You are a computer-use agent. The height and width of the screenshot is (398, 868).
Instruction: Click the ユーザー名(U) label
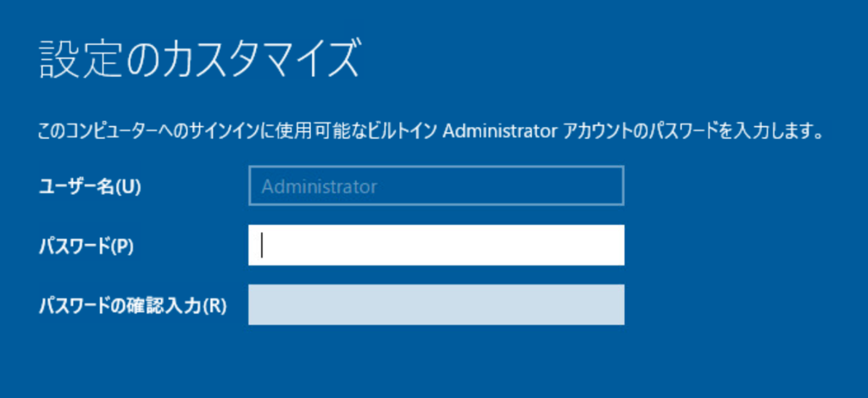point(90,187)
